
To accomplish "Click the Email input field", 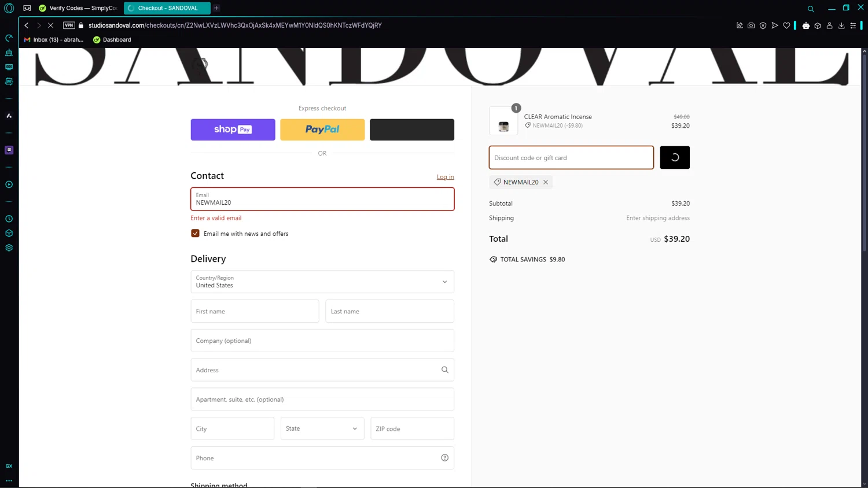I will [x=322, y=199].
